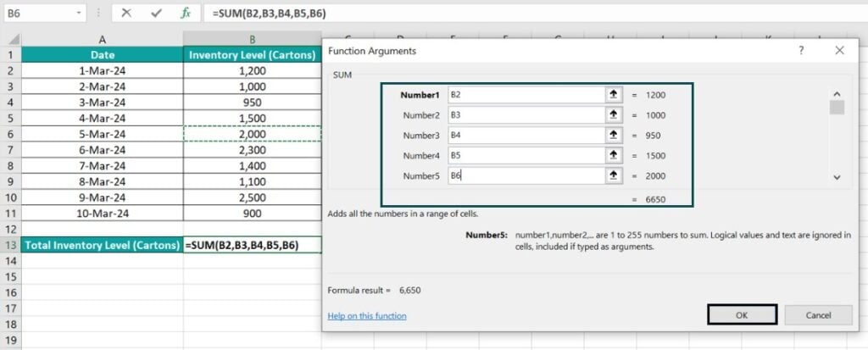Click the Number1 field containing B2
This screenshot has width=868, height=350.
click(x=526, y=95)
